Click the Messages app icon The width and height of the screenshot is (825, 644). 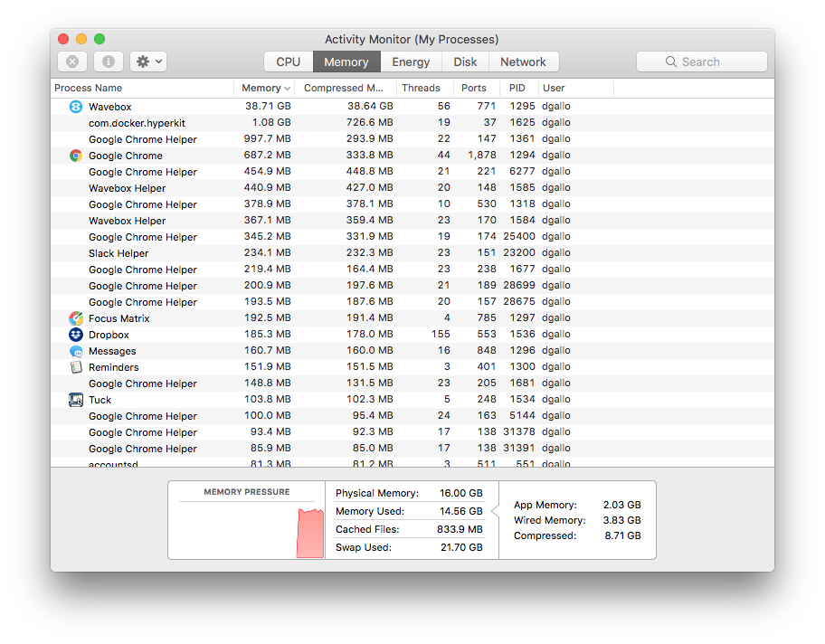(x=75, y=350)
